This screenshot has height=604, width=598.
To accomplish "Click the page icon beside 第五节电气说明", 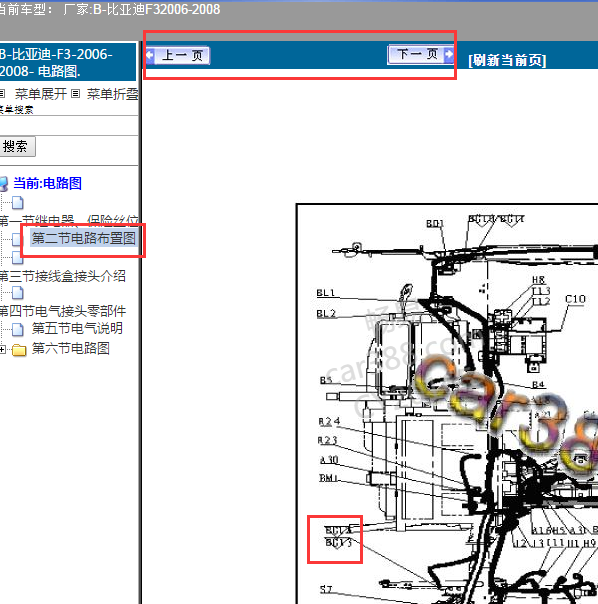I will click(x=17, y=329).
